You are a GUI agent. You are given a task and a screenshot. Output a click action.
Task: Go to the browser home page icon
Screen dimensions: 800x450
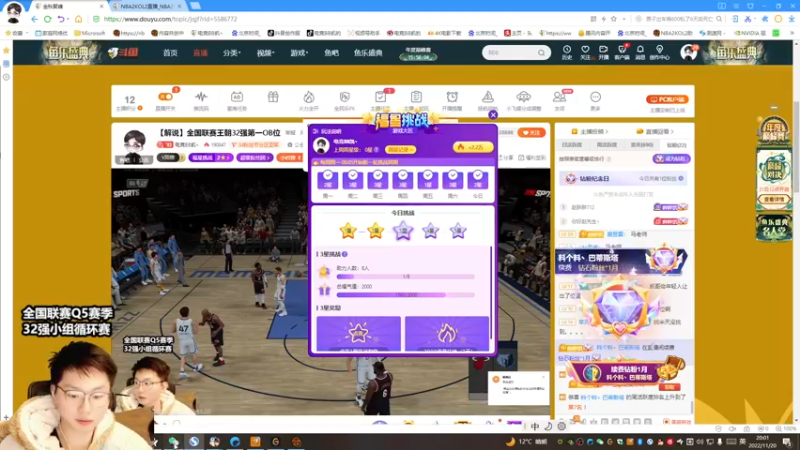78,19
